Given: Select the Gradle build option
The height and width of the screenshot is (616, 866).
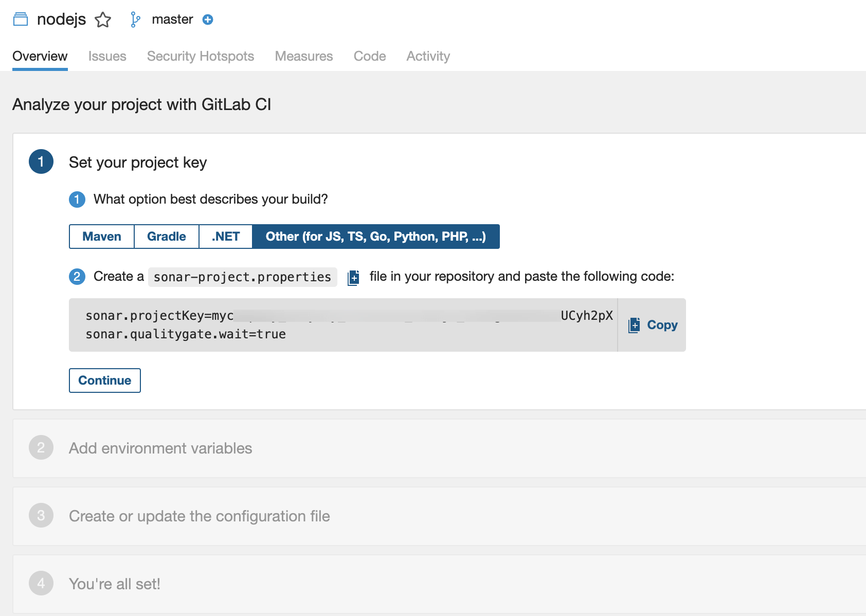Looking at the screenshot, I should click(167, 237).
